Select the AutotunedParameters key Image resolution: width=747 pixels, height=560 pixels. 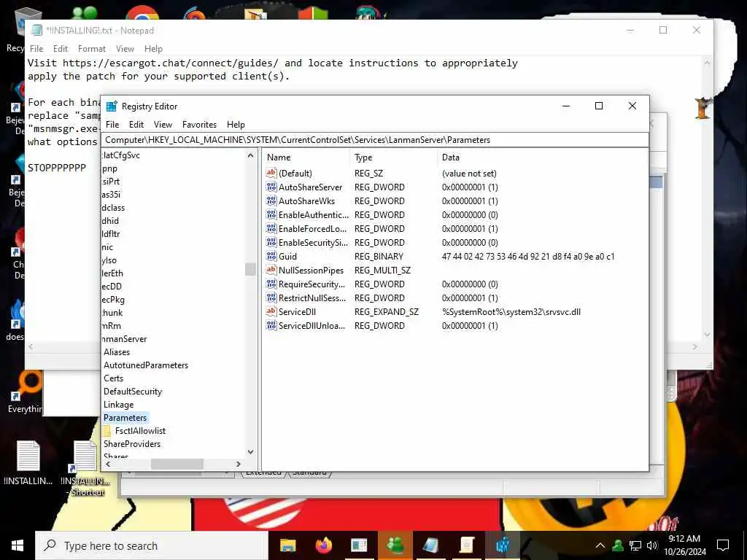pyautogui.click(x=146, y=365)
